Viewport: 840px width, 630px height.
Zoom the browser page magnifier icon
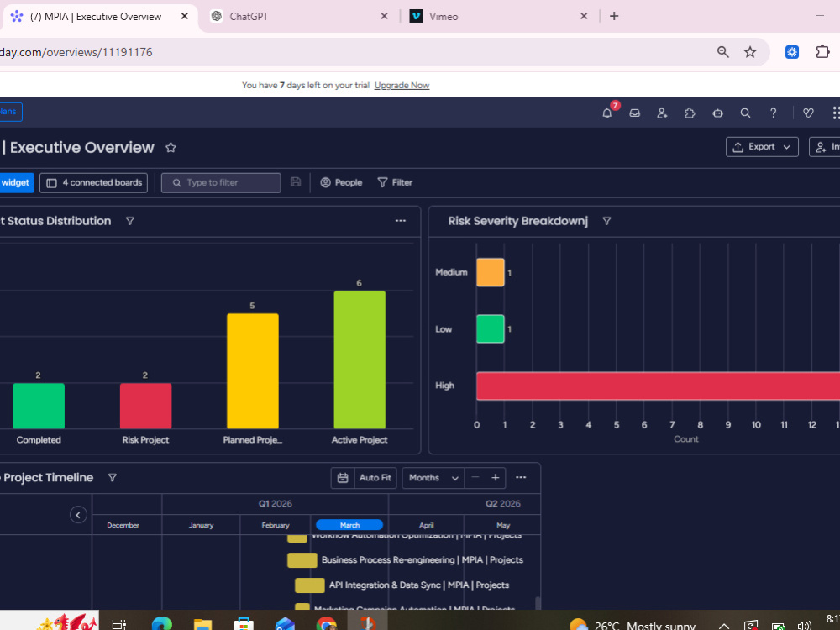coord(723,52)
